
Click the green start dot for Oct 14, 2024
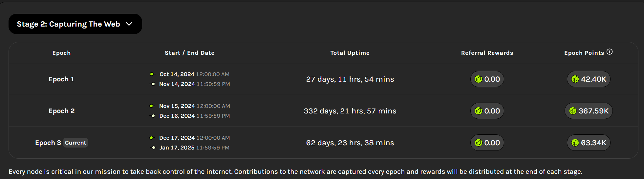[x=151, y=74]
